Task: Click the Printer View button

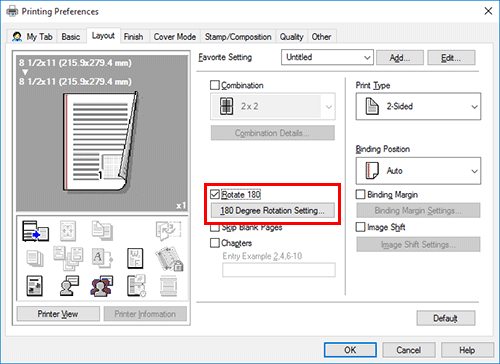Action: [58, 314]
